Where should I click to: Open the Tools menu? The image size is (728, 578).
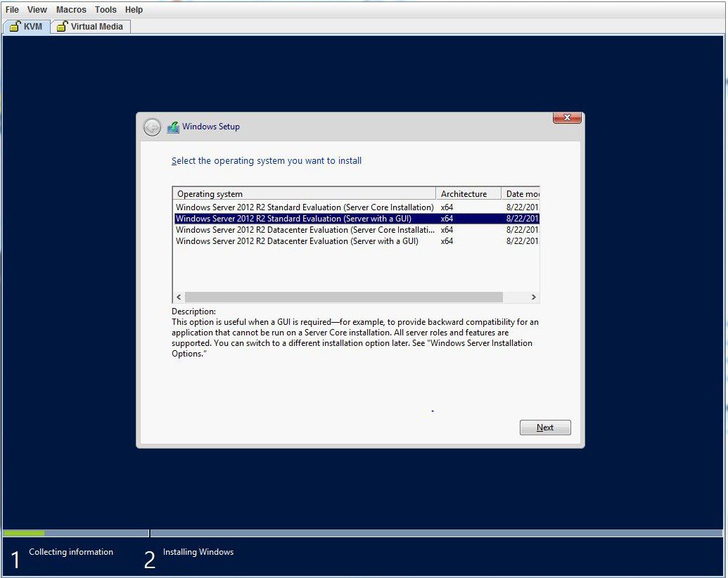pyautogui.click(x=106, y=10)
